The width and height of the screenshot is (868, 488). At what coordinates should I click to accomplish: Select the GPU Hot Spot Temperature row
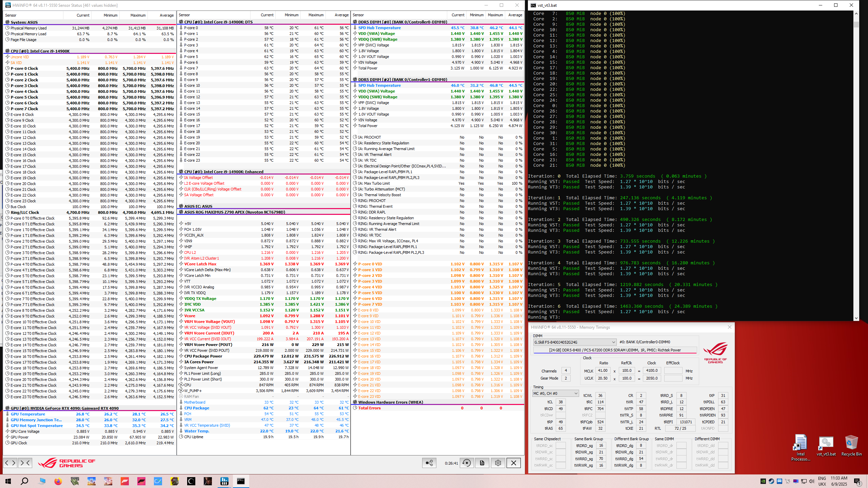click(90, 426)
